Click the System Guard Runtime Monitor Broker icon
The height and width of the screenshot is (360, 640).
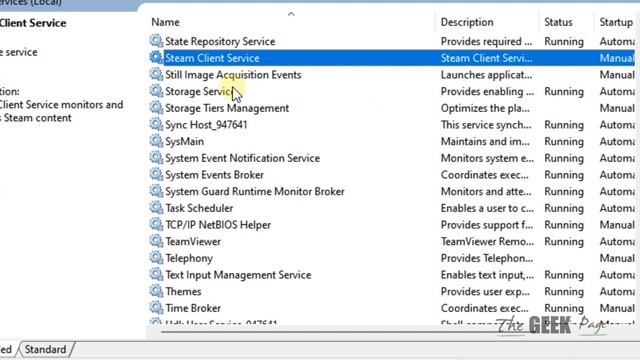pos(156,191)
